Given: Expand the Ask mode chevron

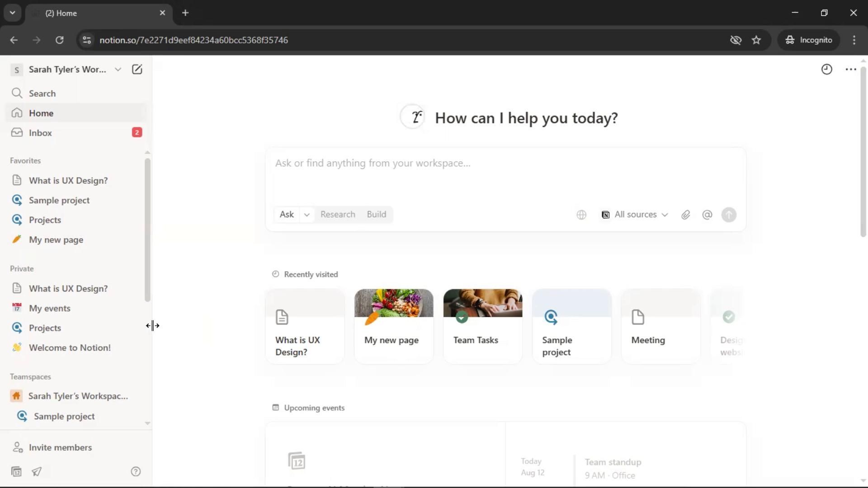Looking at the screenshot, I should click(307, 215).
